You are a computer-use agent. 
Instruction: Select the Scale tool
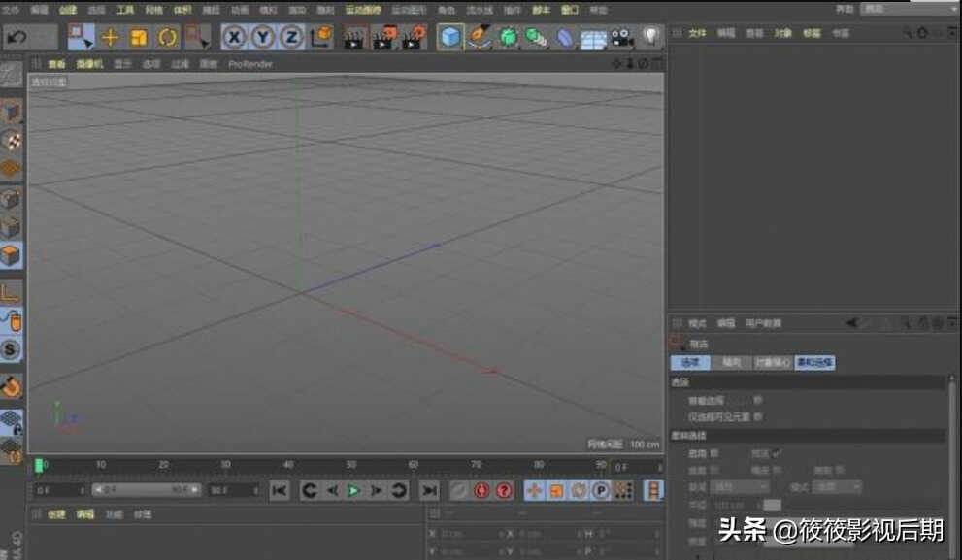[x=139, y=38]
